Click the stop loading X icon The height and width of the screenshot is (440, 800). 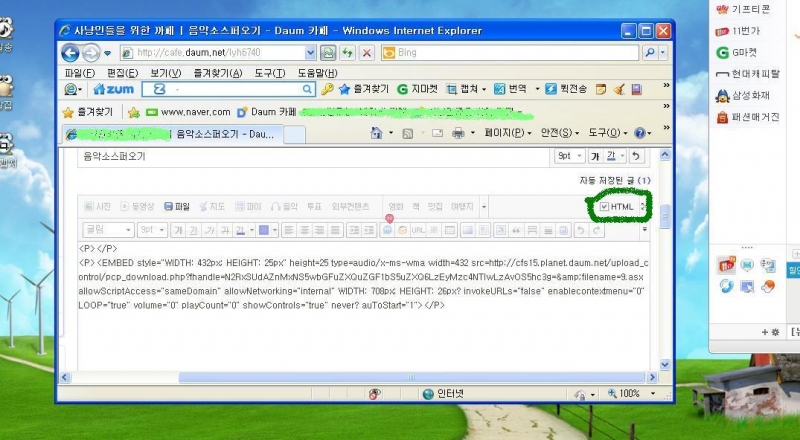coord(366,52)
